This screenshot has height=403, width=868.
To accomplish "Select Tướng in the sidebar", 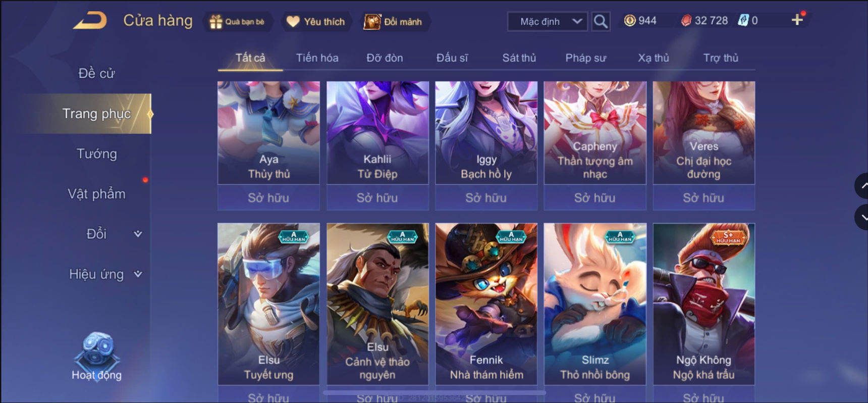I will pos(96,154).
